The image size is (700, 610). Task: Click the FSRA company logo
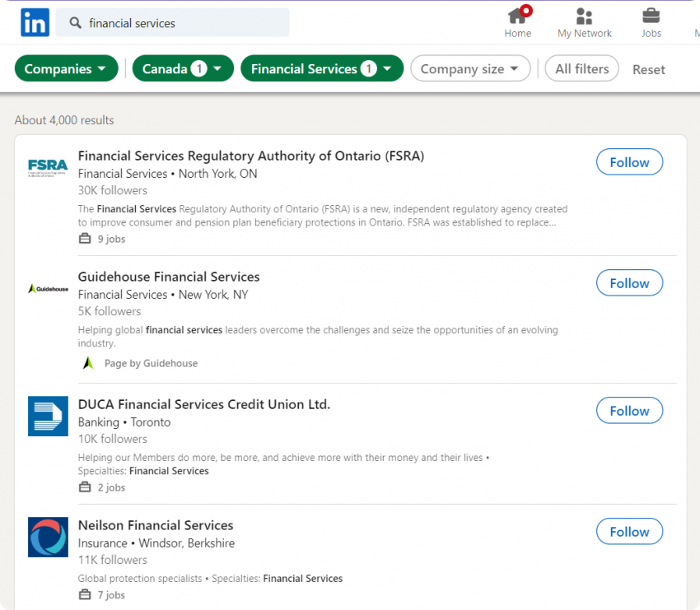(48, 168)
